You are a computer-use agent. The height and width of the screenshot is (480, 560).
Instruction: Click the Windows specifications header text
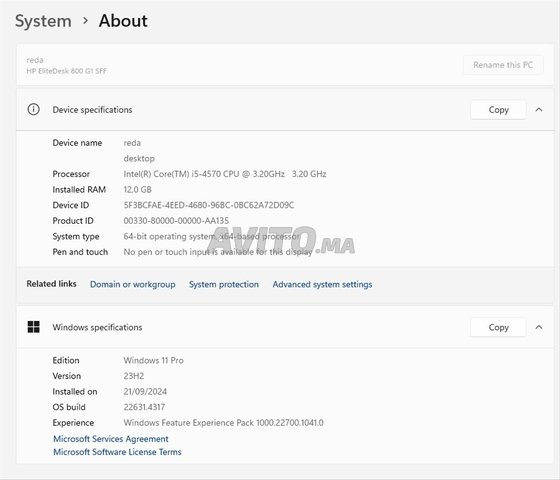pyautogui.click(x=97, y=327)
